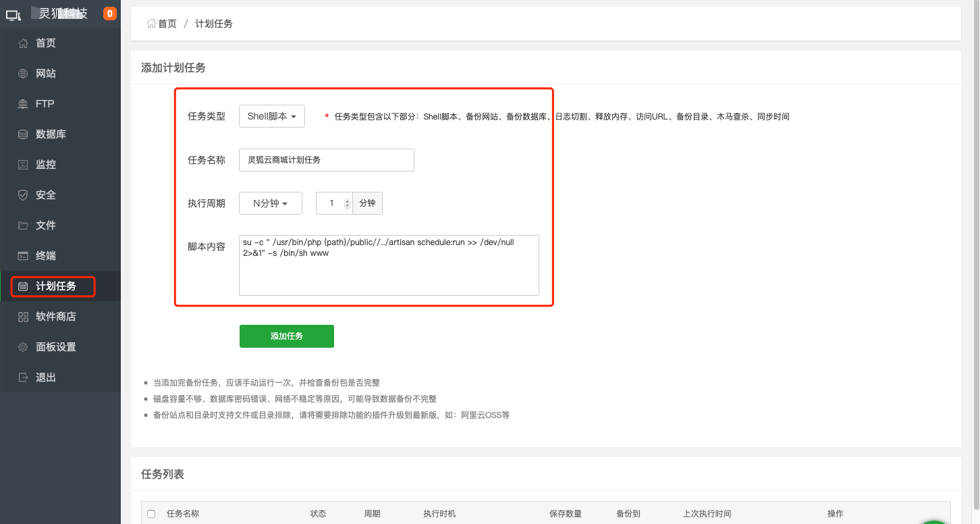The width and height of the screenshot is (980, 524).
Task: Click the logout icon beside 退出
Action: 23,377
